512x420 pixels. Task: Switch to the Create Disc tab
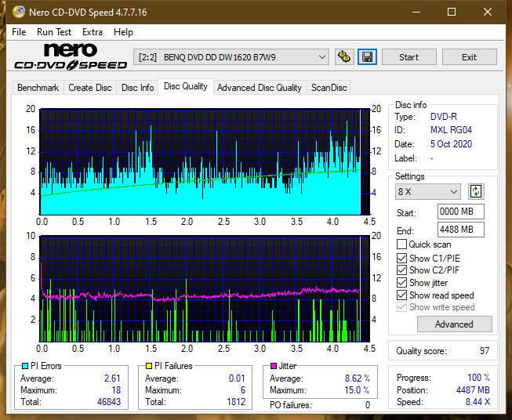coord(90,88)
